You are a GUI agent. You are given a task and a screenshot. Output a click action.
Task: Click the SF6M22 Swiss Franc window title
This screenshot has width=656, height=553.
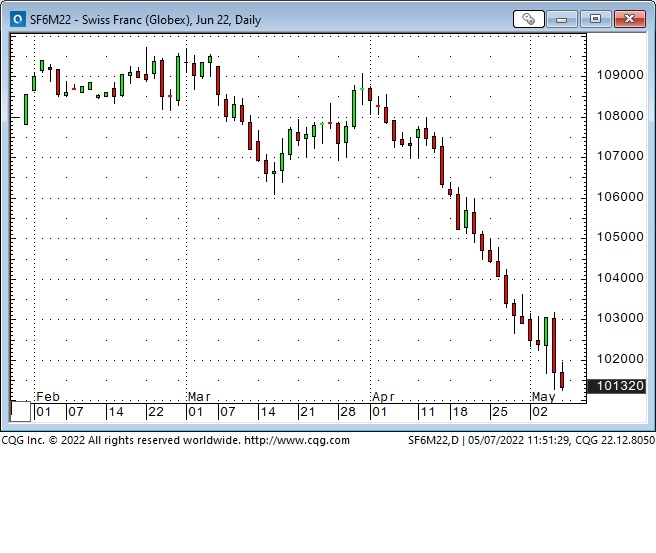tap(145, 20)
